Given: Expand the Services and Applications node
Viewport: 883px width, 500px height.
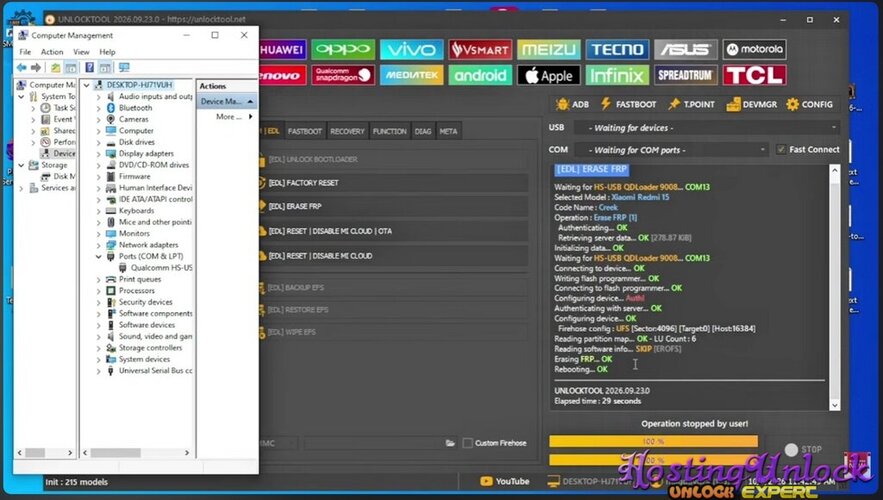Looking at the screenshot, I should click(x=21, y=188).
